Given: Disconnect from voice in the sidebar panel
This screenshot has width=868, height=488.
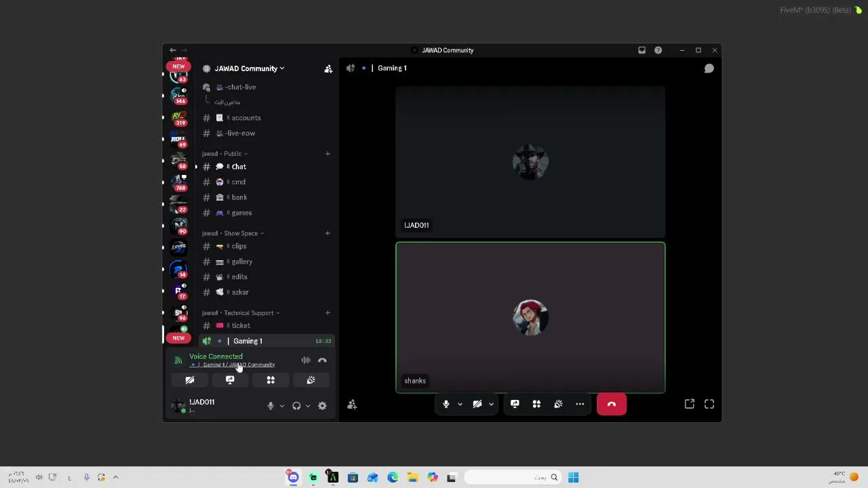Looking at the screenshot, I should [322, 361].
